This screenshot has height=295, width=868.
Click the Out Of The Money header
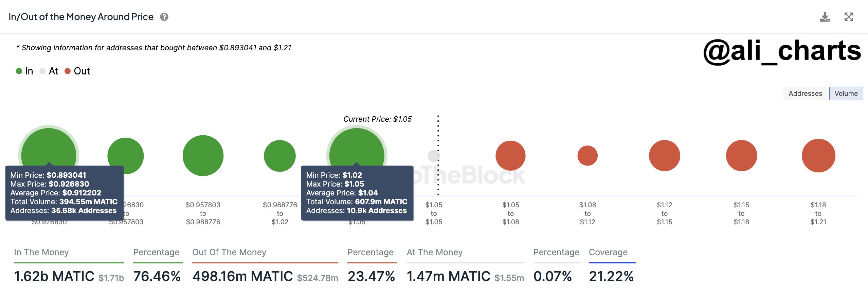pos(229,252)
